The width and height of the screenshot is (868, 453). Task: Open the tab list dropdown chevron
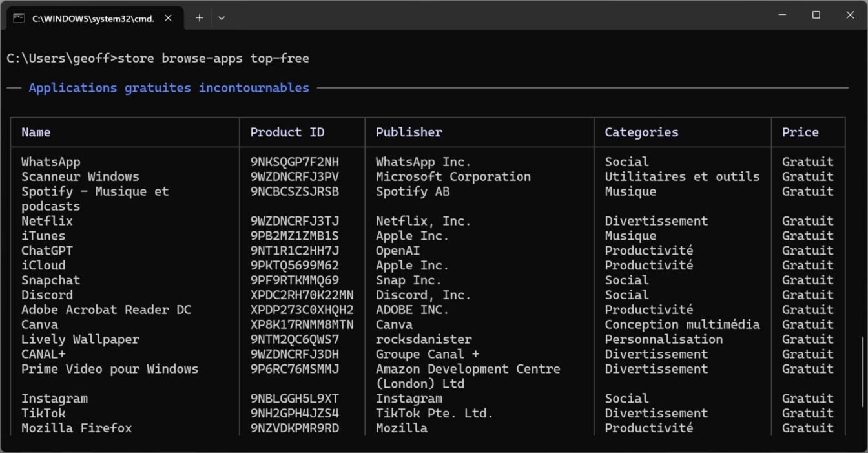pos(222,18)
